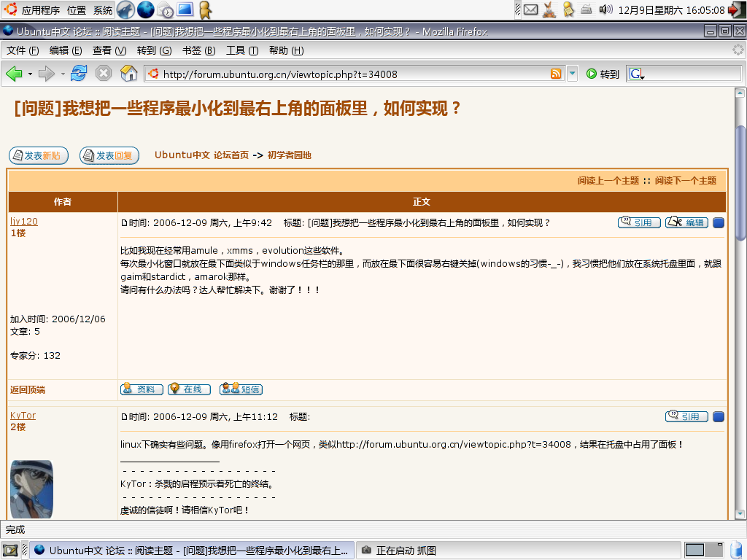Viewport: 747px width, 560px height.
Task: Open the 位置 panel menu
Action: pos(76,10)
